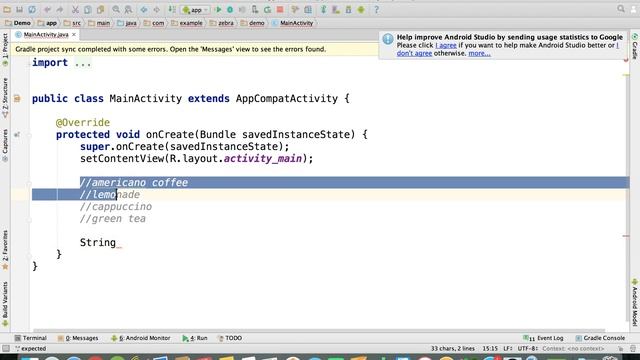Expand the collapsed import statement

[83, 63]
